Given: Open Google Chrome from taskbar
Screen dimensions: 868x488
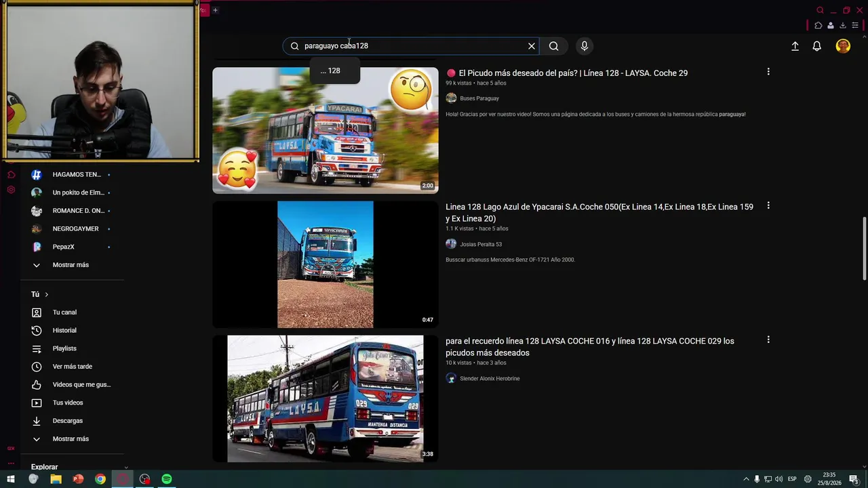Looking at the screenshot, I should coord(100,479).
